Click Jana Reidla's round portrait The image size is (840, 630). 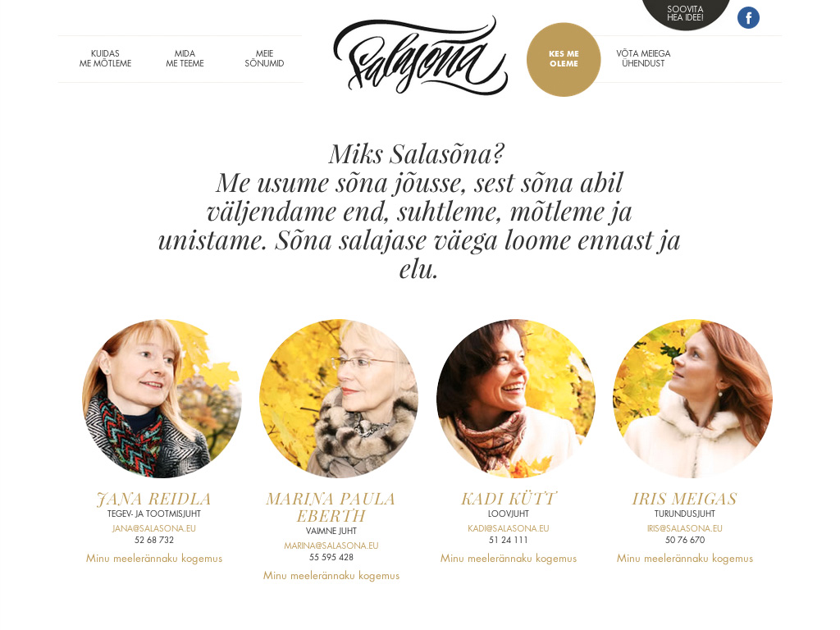pos(162,399)
